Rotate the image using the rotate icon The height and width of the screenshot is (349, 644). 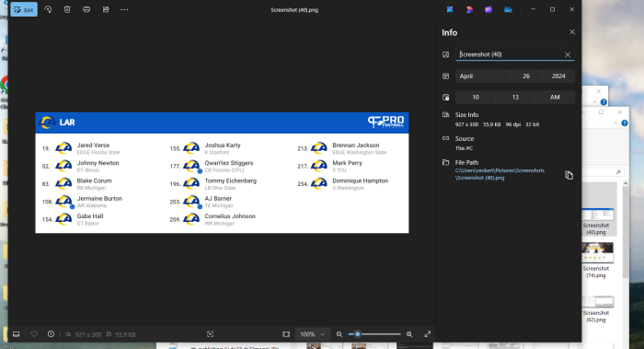point(48,9)
